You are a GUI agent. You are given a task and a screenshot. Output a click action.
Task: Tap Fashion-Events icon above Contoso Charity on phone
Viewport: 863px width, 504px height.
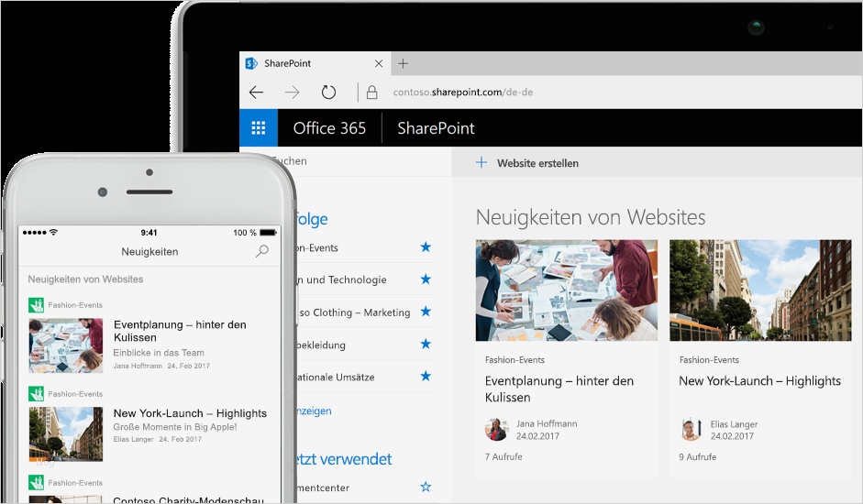(x=36, y=483)
